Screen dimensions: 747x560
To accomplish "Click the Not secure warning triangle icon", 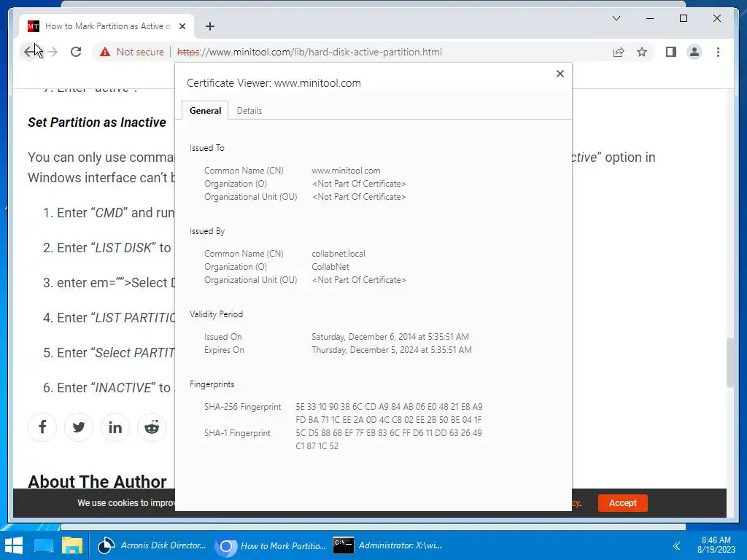I will 105,52.
